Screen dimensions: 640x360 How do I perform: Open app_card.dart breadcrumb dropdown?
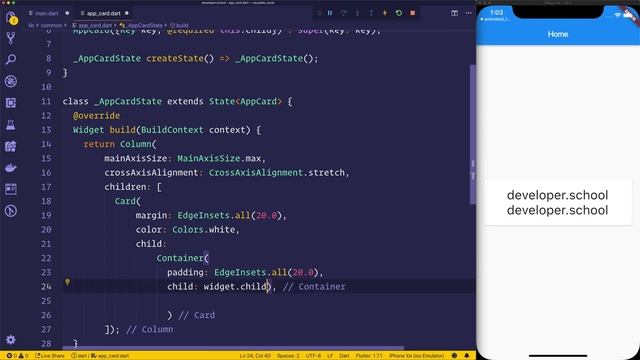click(92, 25)
